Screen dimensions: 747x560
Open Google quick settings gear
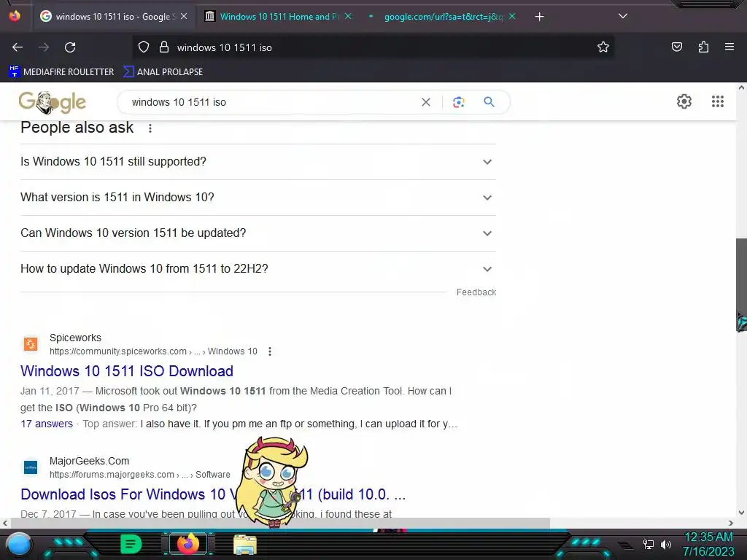click(684, 101)
